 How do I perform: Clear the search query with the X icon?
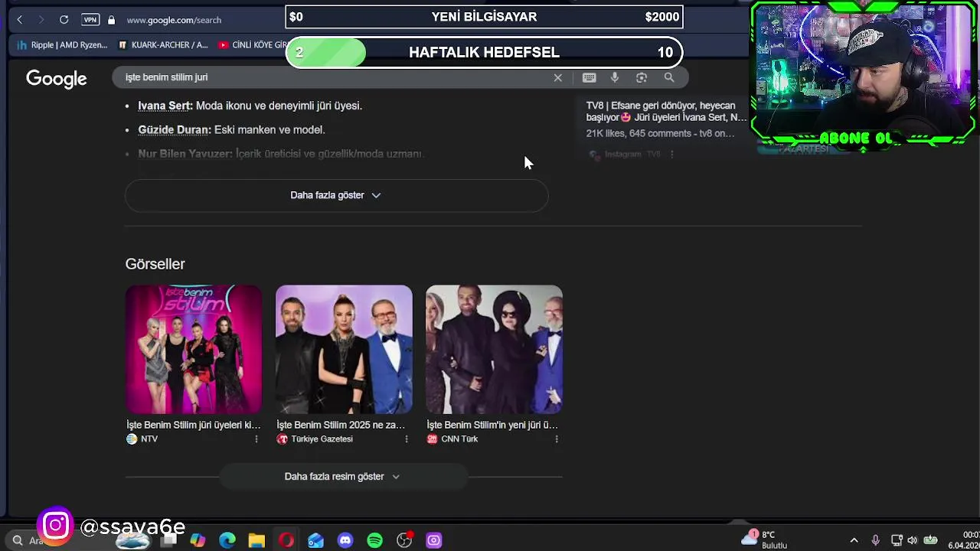click(557, 77)
